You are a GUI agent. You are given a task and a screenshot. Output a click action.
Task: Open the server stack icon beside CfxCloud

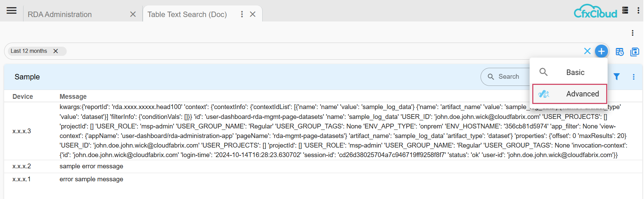click(625, 11)
